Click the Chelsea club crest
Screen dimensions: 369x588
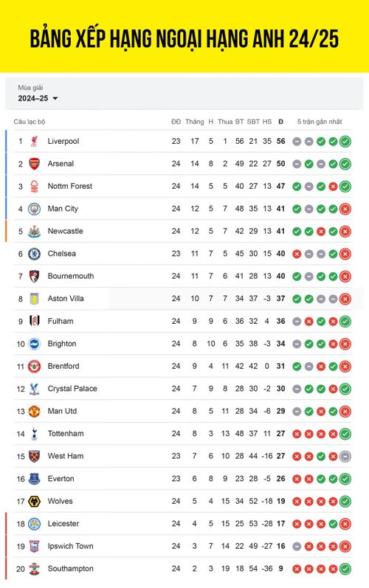[34, 254]
